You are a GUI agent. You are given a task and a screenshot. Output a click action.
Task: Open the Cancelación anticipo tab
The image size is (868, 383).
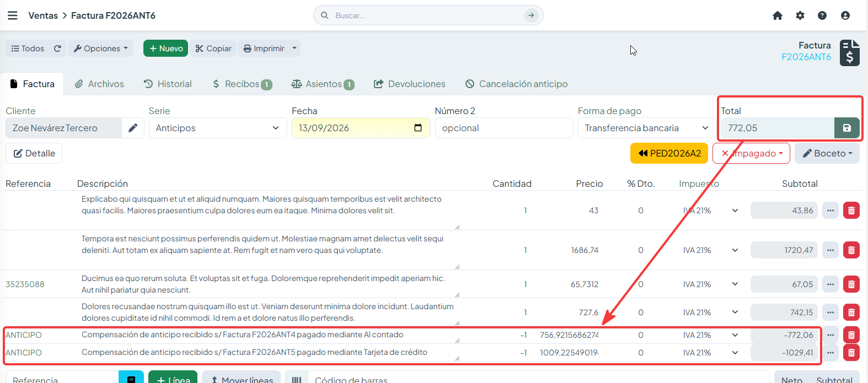coord(516,84)
